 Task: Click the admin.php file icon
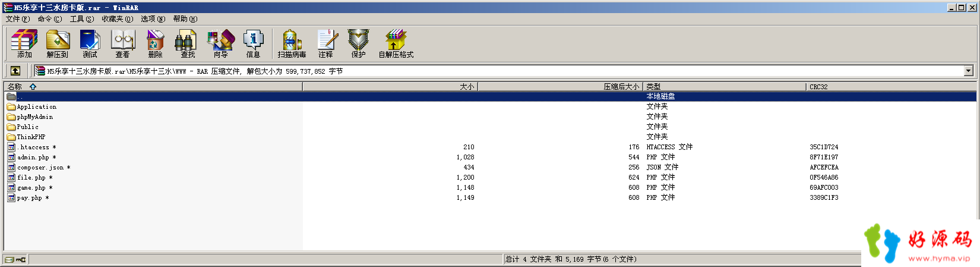click(11, 158)
